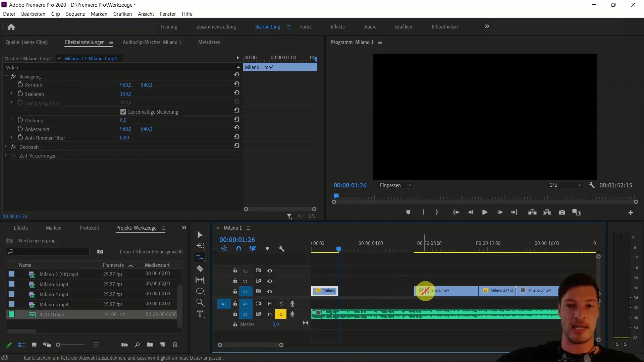Expand the Drehung property
The height and width of the screenshot is (362, 644).
tap(11, 120)
